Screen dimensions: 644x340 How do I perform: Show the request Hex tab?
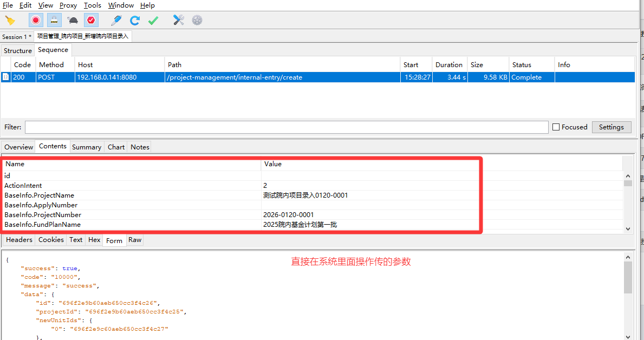[x=94, y=240]
